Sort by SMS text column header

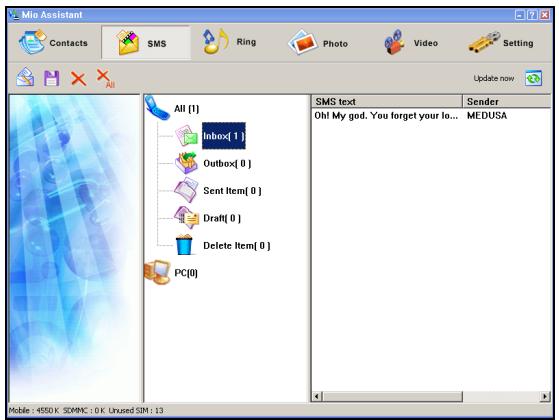(x=387, y=102)
